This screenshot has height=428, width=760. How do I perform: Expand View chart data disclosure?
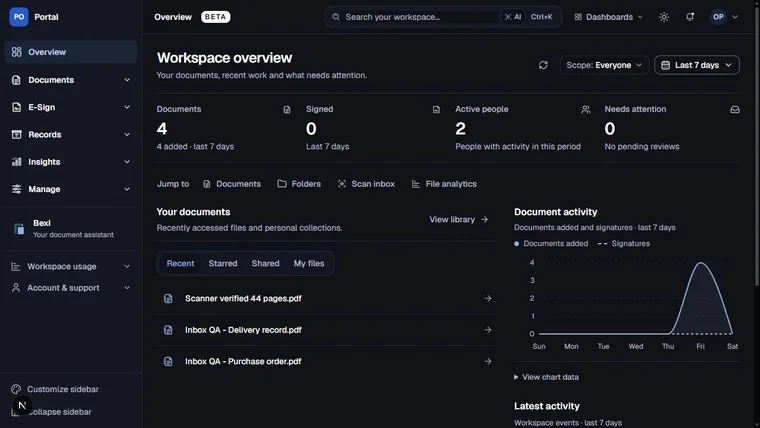click(546, 377)
